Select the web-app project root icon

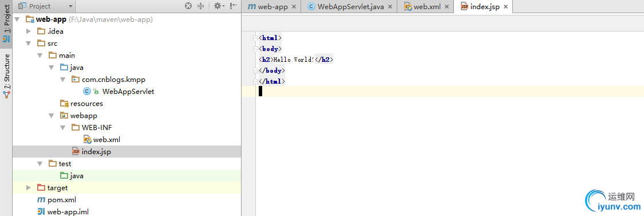pyautogui.click(x=30, y=19)
